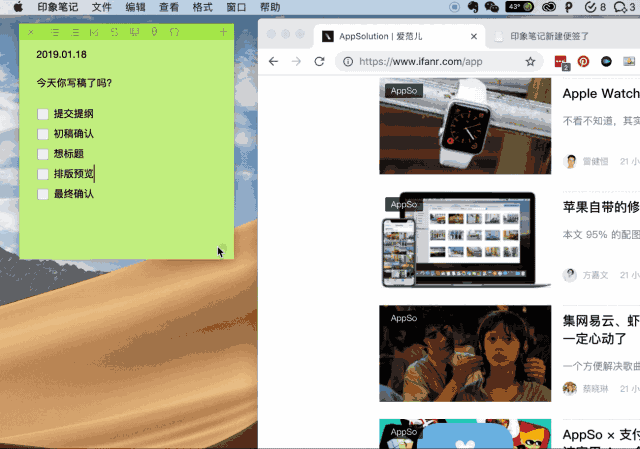Click the Evernote elephant icon in the menu bar
Viewport: 640px width, 449px height.
473,7
